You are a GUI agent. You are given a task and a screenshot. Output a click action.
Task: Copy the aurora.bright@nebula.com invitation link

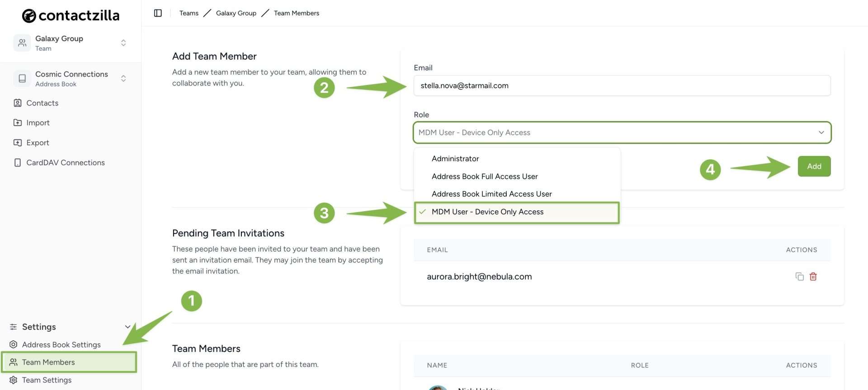click(x=799, y=276)
